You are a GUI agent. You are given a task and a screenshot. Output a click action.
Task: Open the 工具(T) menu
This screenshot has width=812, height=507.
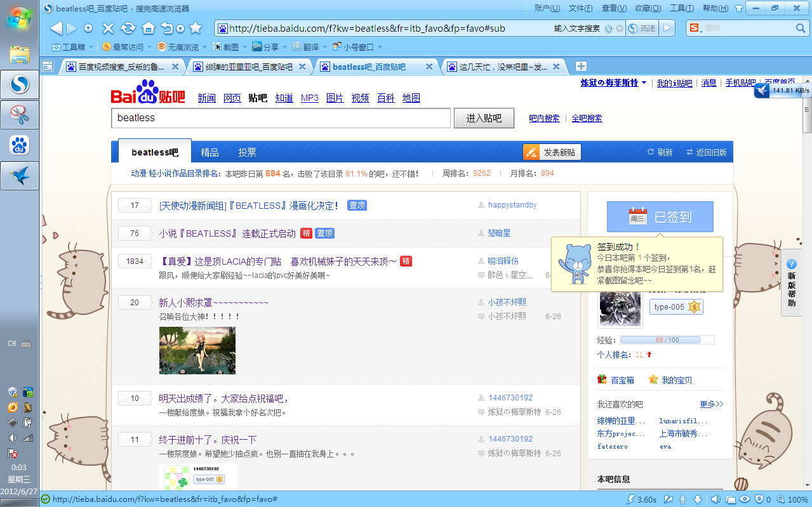coord(682,8)
